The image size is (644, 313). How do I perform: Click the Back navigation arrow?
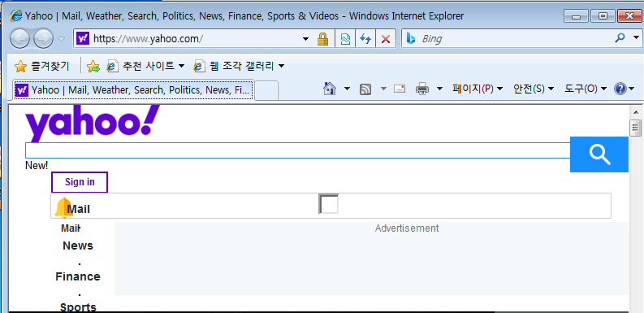(19, 39)
